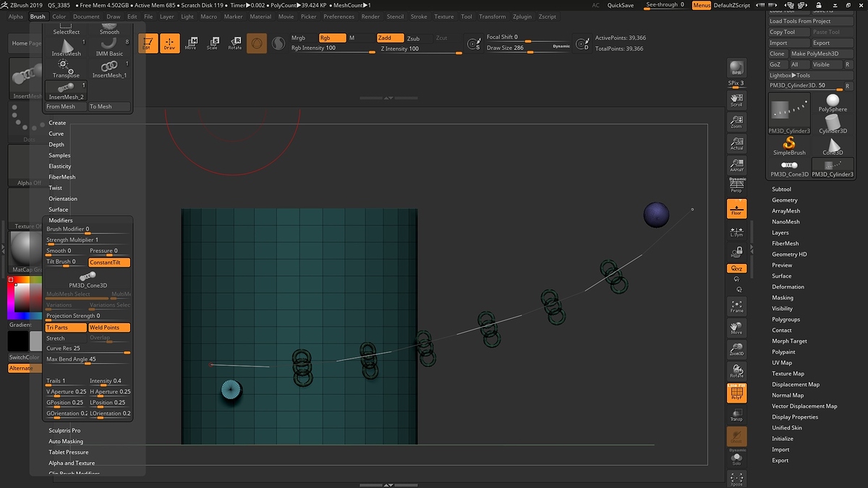Activate Edit mode in the top shelf
Screen dimensions: 868x488
pos(148,43)
